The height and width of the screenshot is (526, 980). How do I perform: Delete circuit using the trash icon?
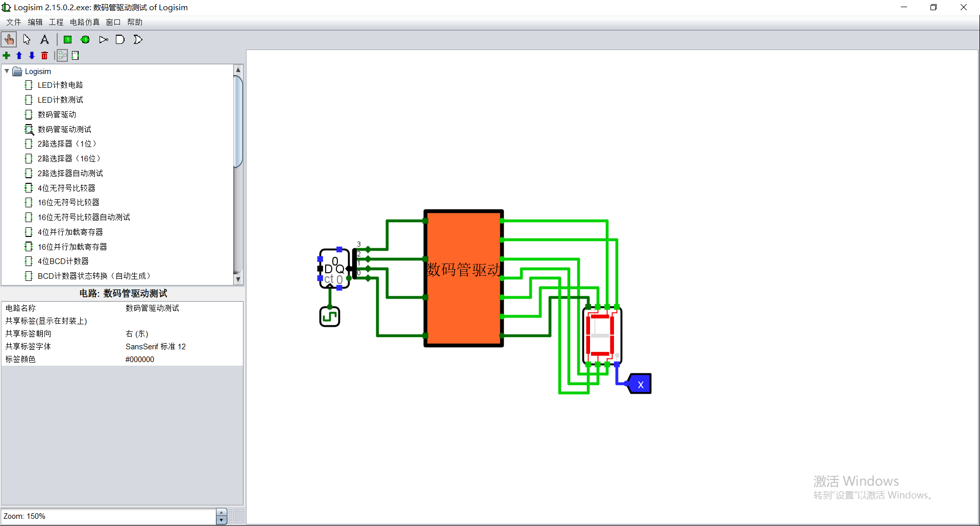(x=44, y=55)
